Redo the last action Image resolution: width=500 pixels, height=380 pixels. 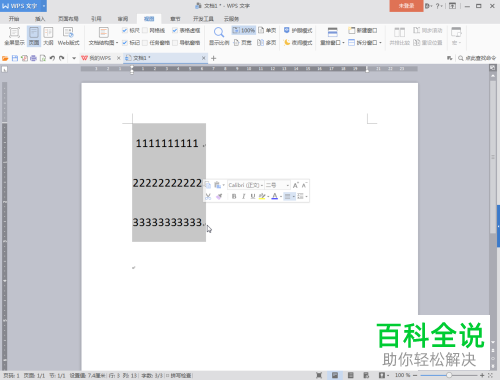(61, 58)
